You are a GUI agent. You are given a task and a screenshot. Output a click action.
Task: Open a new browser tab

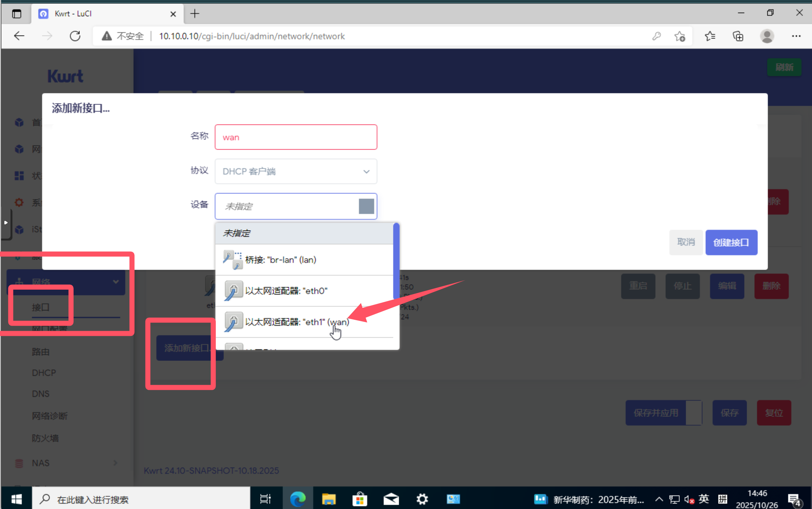click(x=195, y=14)
